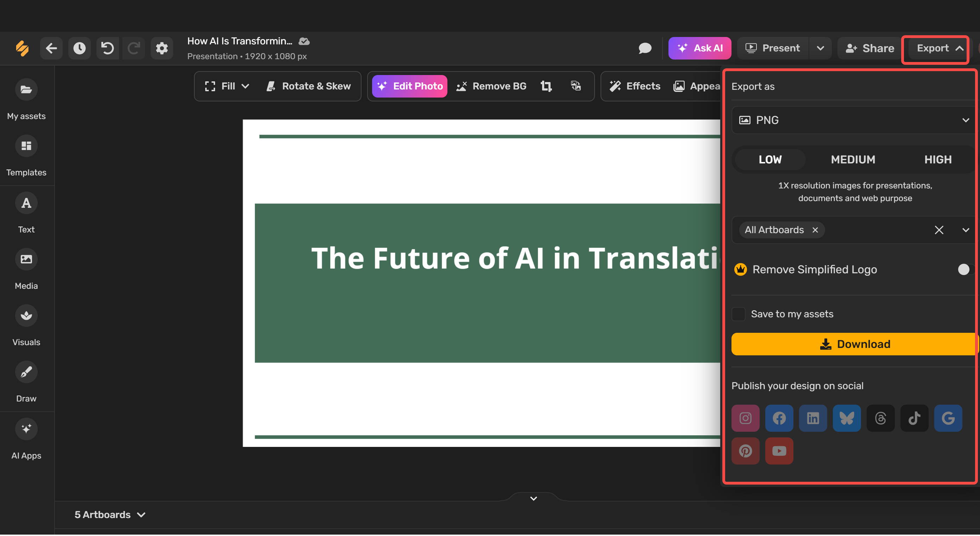Image resolution: width=980 pixels, height=536 pixels.
Task: Check Save to my assets
Action: (739, 314)
